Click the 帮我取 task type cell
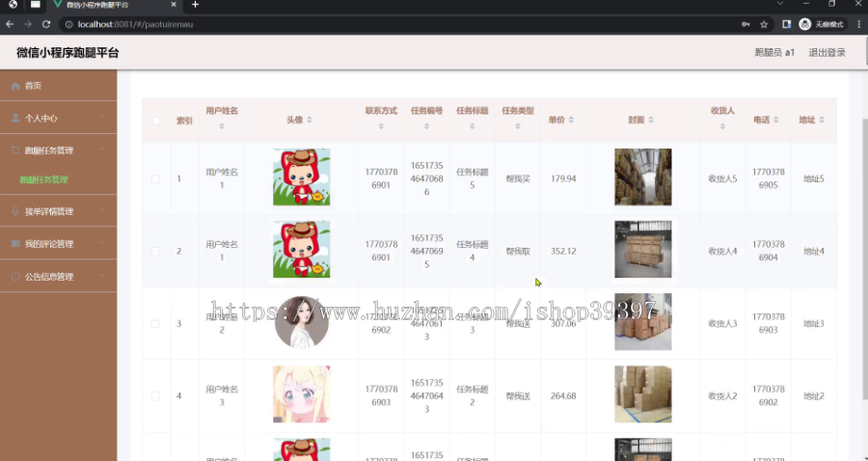Screen dimensions: 868x461 [518, 252]
